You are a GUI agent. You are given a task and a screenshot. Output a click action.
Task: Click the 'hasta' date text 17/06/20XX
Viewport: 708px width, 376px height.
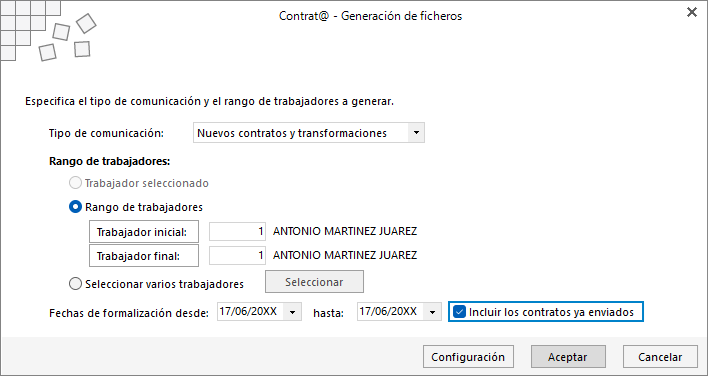[x=388, y=311]
